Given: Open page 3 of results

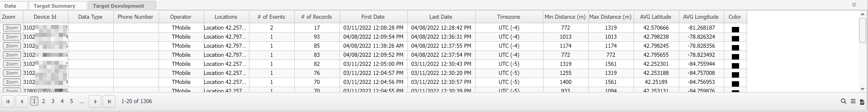Looking at the screenshot, I should [52, 101].
